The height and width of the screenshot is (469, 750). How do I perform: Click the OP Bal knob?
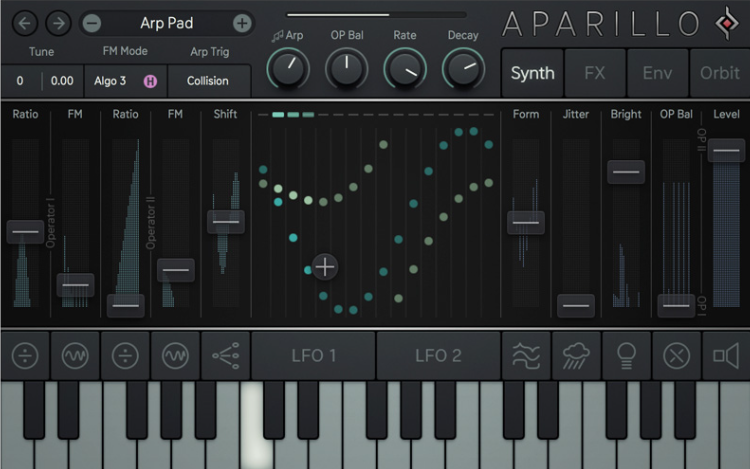click(347, 69)
